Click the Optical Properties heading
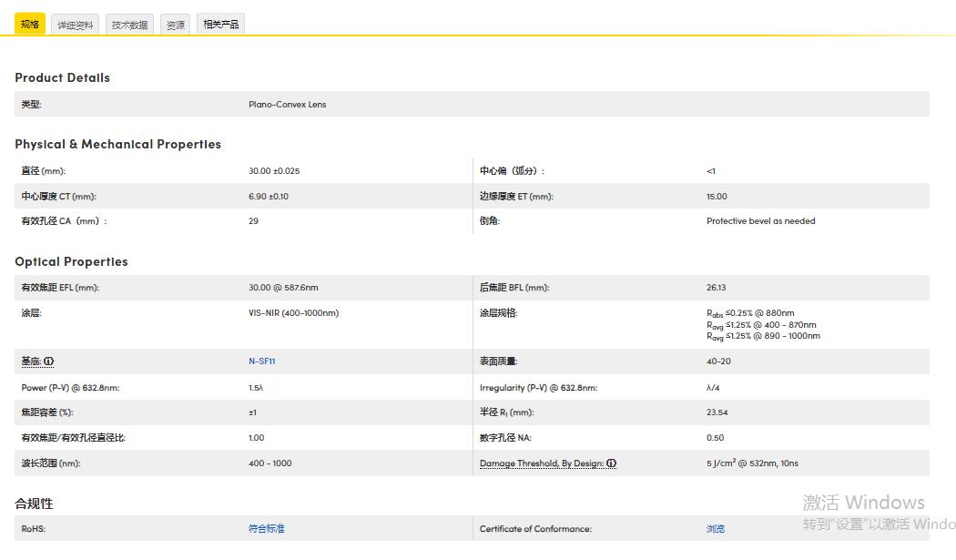This screenshot has height=560, width=956. point(71,262)
